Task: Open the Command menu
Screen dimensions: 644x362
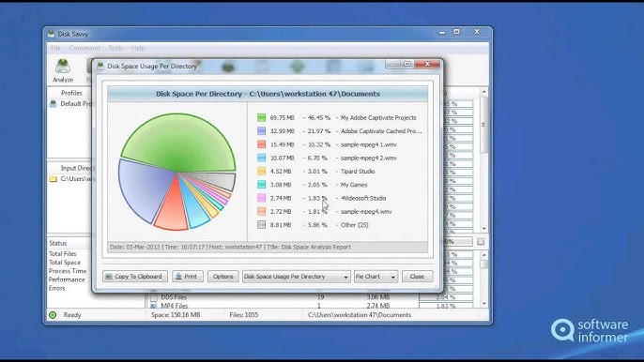Action: (x=84, y=48)
